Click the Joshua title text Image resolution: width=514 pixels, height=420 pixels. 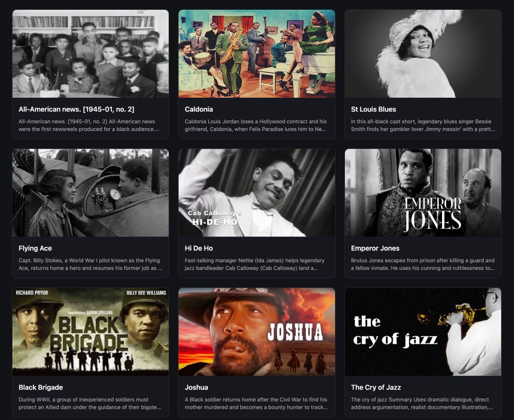click(196, 387)
